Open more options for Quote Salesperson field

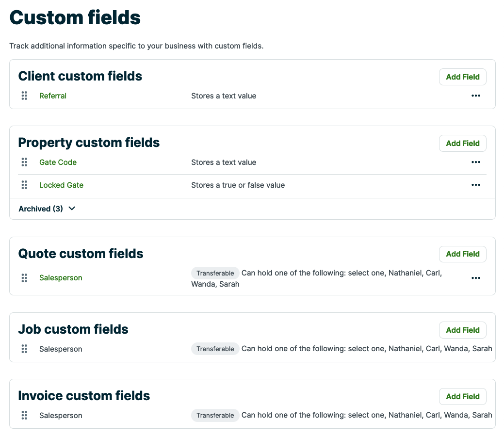(476, 278)
